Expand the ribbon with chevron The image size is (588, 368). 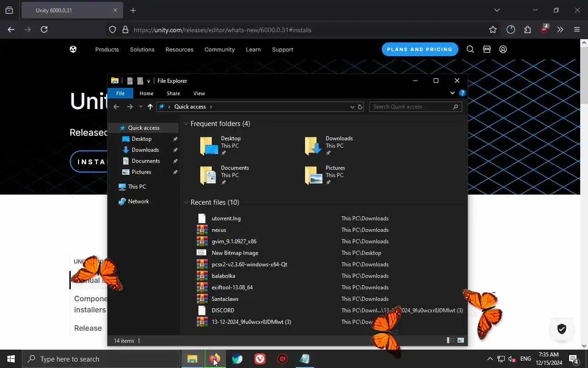pyautogui.click(x=452, y=93)
